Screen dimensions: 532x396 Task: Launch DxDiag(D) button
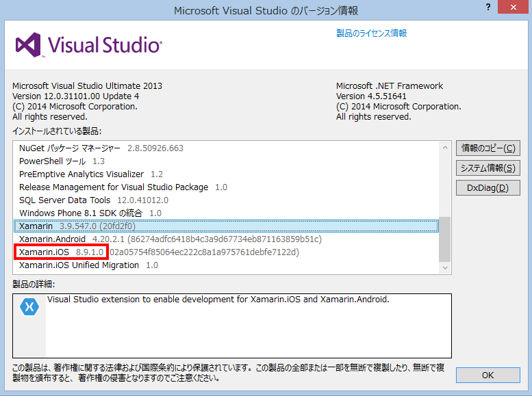pyautogui.click(x=488, y=188)
